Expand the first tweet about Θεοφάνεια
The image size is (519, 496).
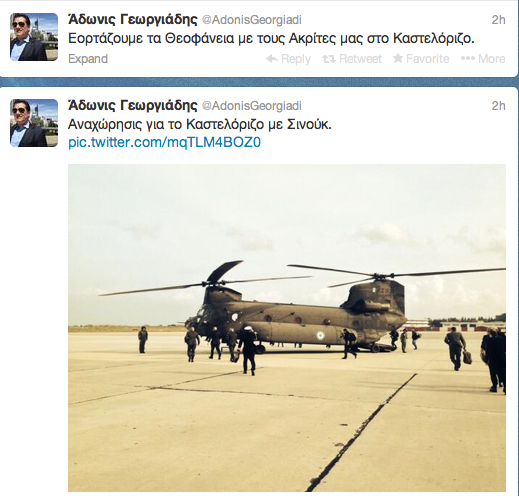88,59
